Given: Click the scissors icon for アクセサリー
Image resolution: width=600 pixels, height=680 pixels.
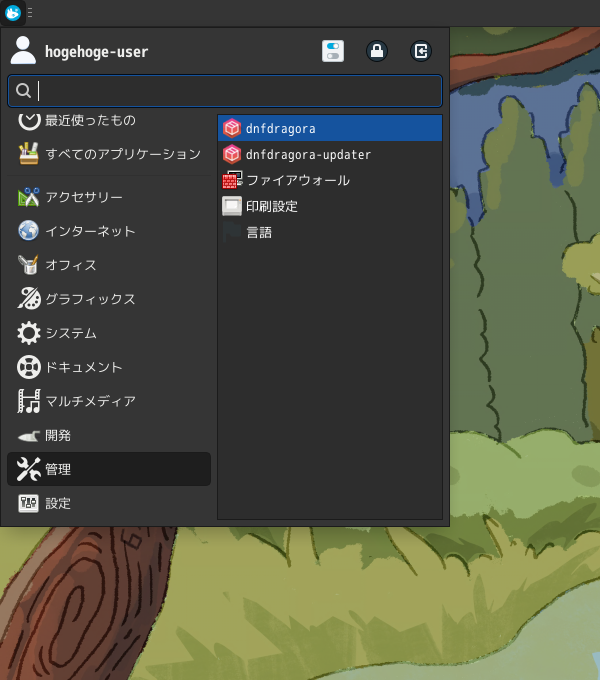Looking at the screenshot, I should pos(29,197).
